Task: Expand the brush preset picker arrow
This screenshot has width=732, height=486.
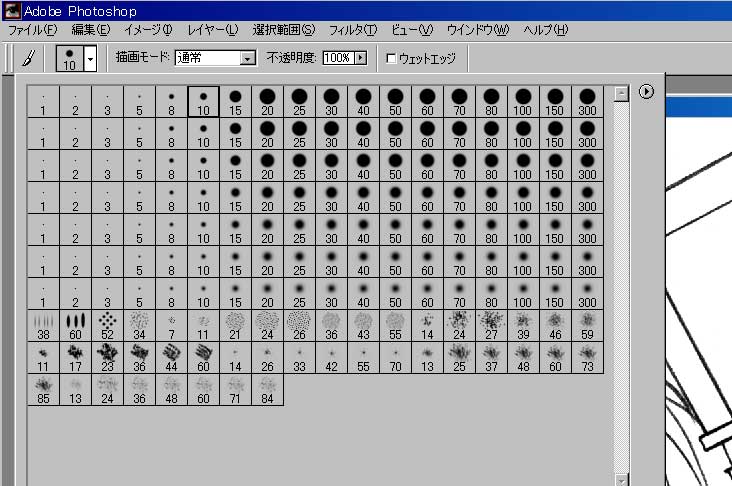Action: pyautogui.click(x=90, y=59)
